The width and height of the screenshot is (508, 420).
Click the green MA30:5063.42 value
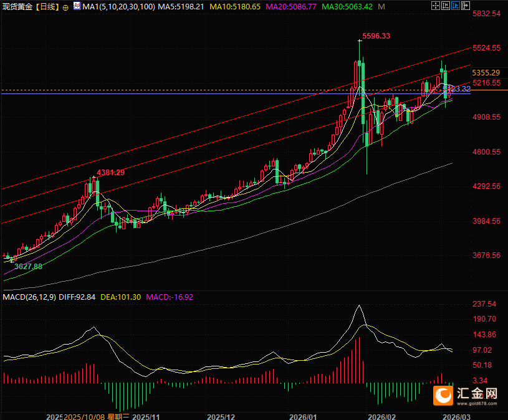(347, 6)
